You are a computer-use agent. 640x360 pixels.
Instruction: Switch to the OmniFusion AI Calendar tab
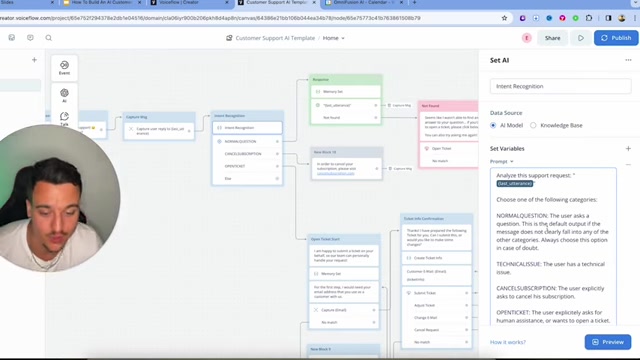364,3
